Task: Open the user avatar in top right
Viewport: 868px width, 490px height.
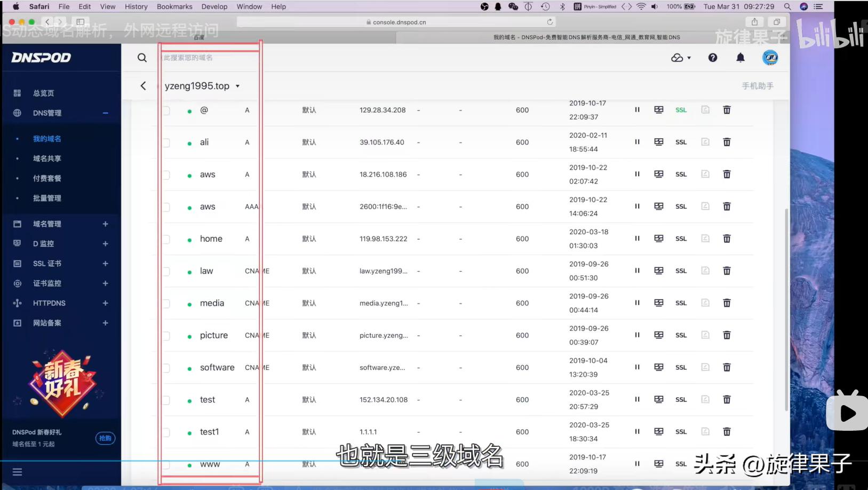Action: [770, 58]
